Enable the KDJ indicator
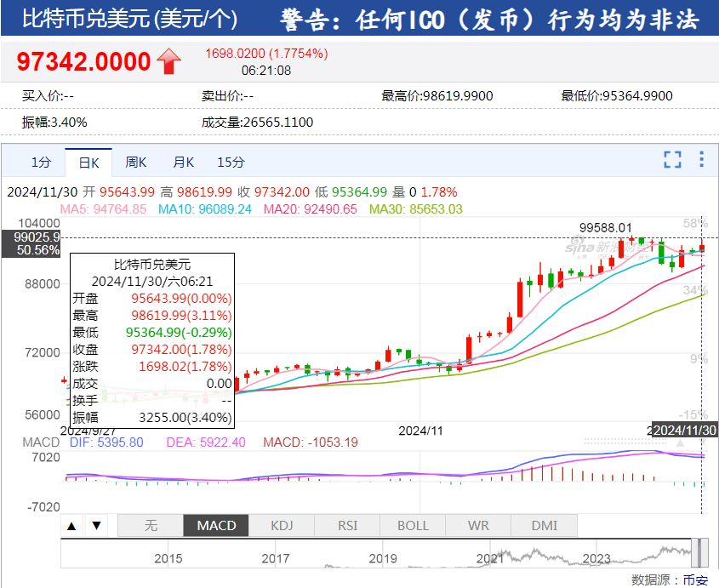This screenshot has height=588, width=719. [x=282, y=526]
